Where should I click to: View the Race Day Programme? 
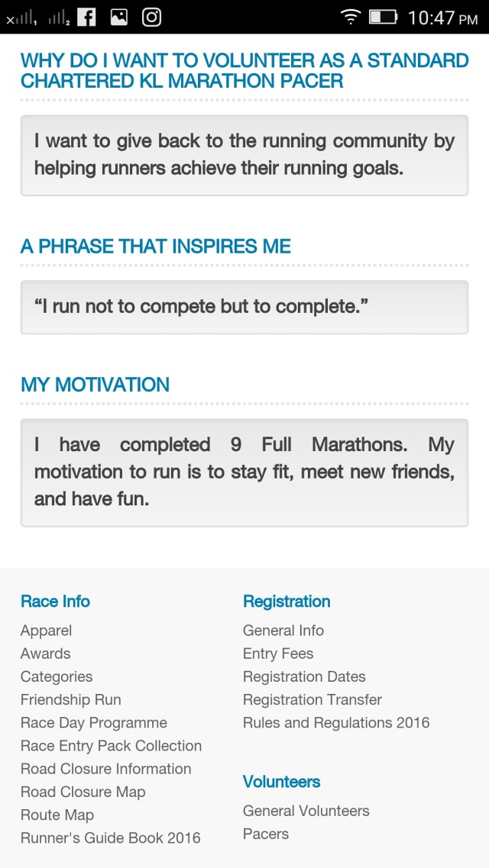pyautogui.click(x=93, y=722)
